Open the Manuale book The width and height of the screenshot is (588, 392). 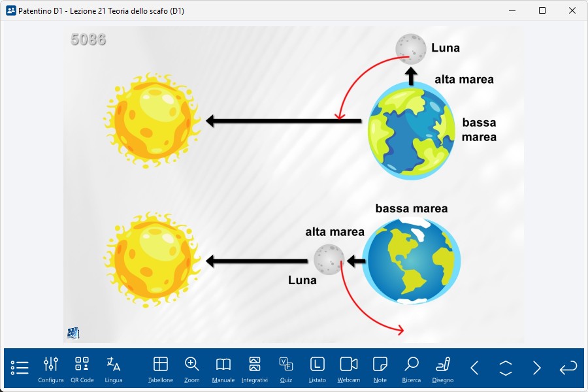point(223,368)
